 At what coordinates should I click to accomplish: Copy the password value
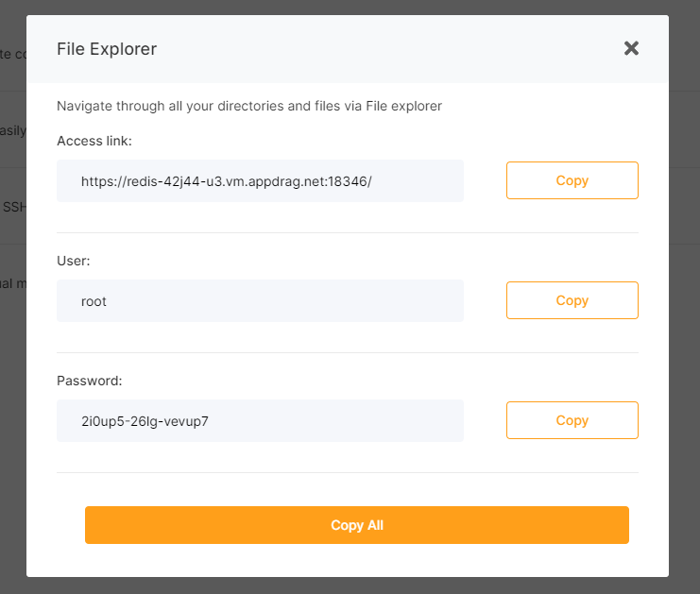coord(572,420)
